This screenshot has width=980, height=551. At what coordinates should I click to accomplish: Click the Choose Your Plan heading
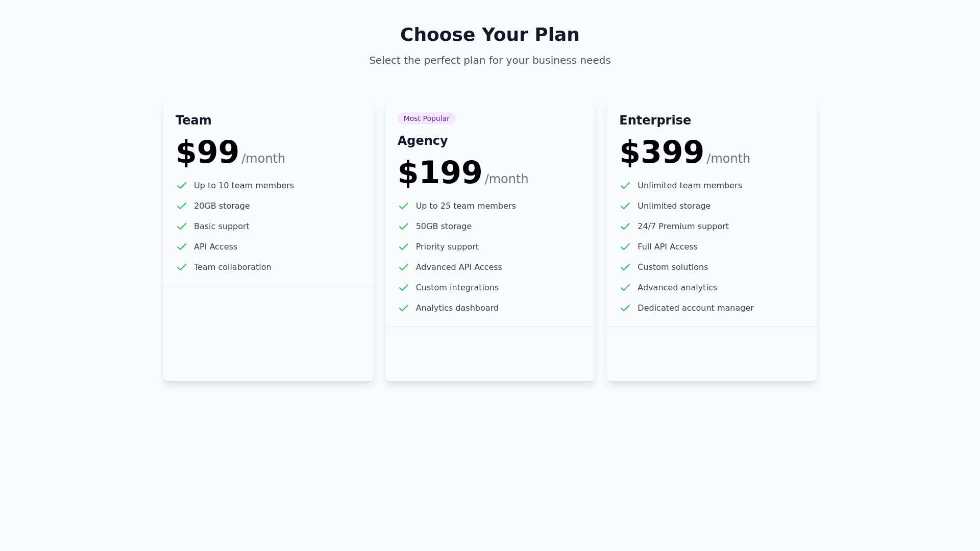(x=490, y=35)
